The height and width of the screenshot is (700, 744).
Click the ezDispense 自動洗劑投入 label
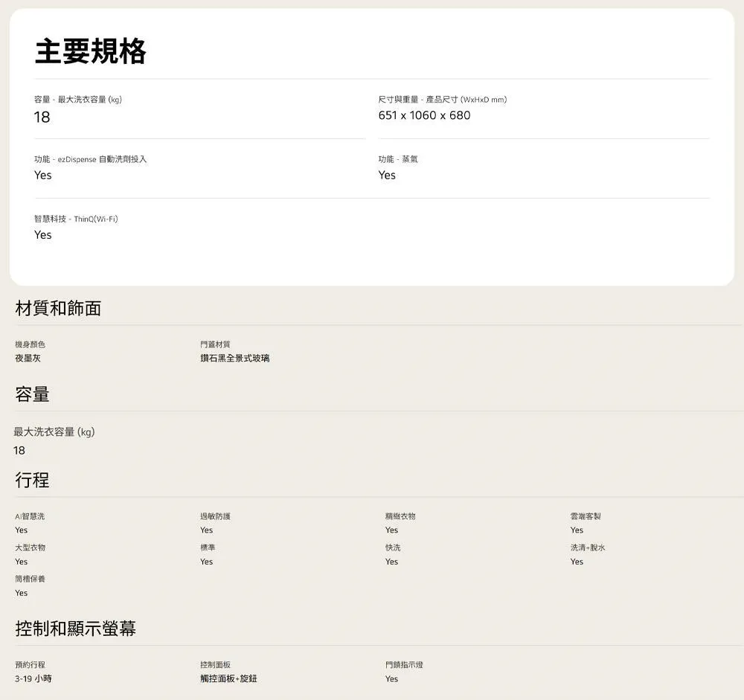tap(90, 159)
